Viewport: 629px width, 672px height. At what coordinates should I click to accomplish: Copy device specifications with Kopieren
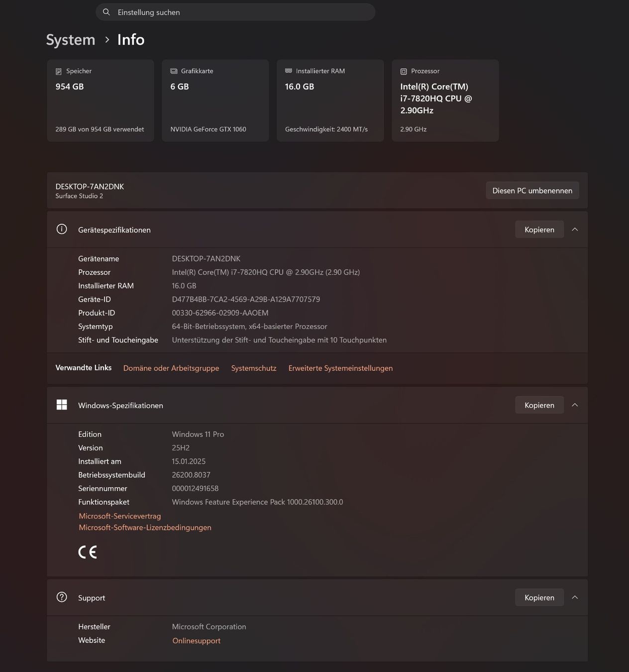(x=539, y=229)
